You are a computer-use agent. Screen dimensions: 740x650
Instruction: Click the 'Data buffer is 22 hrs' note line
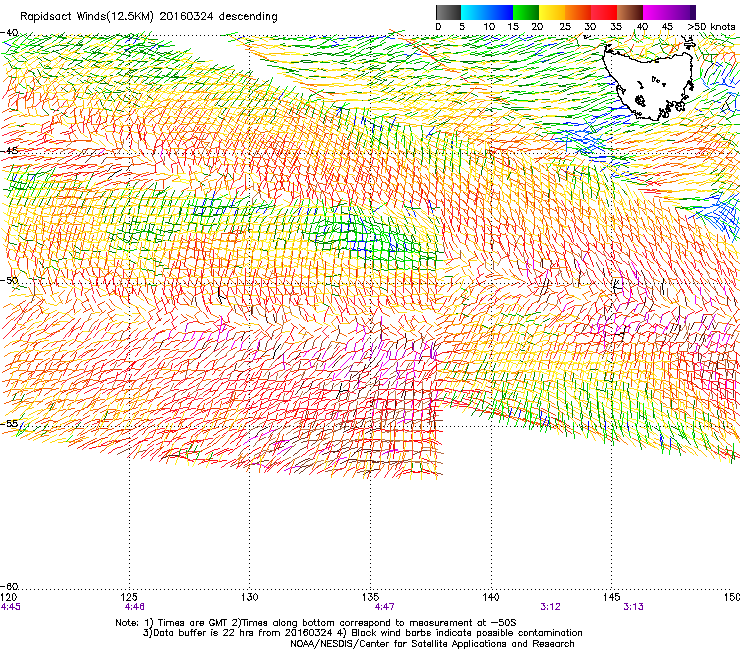[x=362, y=633]
